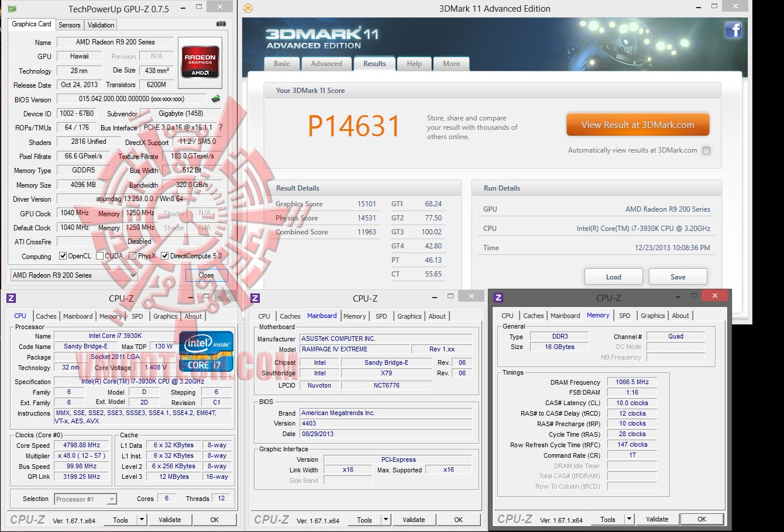Click Tools in the CPU-Z Mainboard window

(365, 520)
